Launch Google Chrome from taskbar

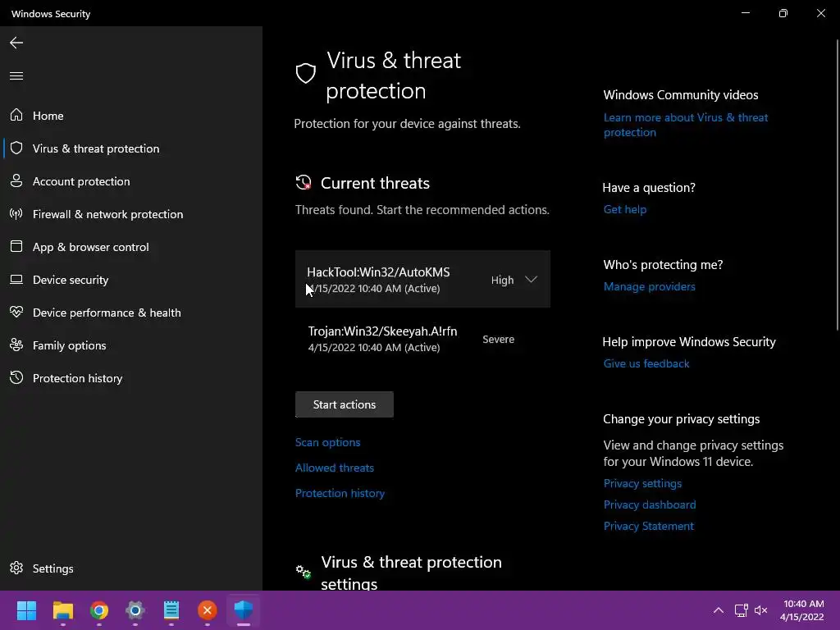pos(99,610)
